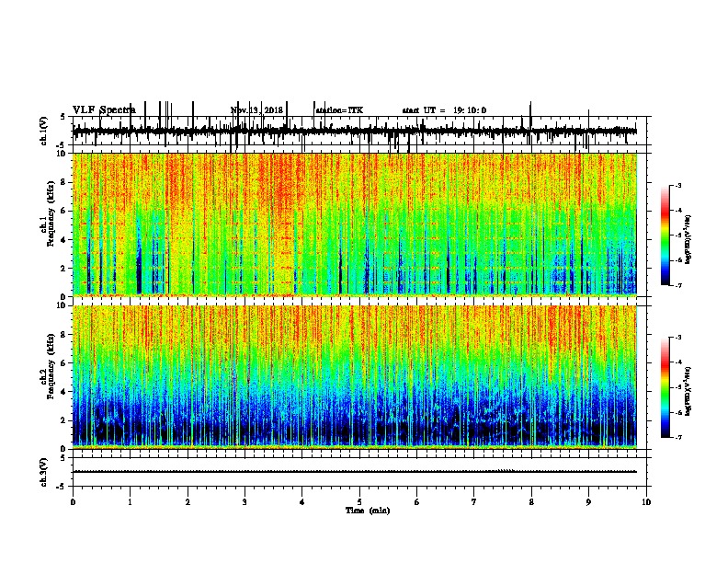
Task: Click the "5" tick on ch.1(V) axis
Action: (63, 117)
